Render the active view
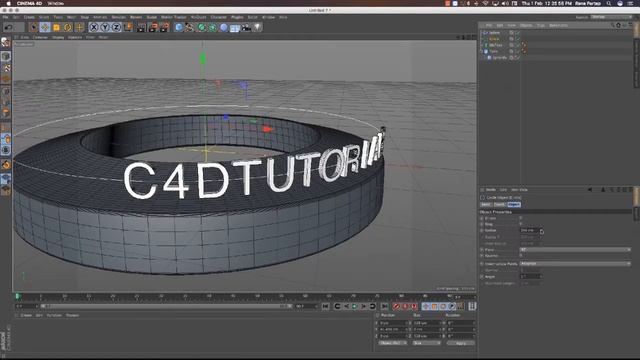Image resolution: width=640 pixels, height=360 pixels. [x=141, y=27]
